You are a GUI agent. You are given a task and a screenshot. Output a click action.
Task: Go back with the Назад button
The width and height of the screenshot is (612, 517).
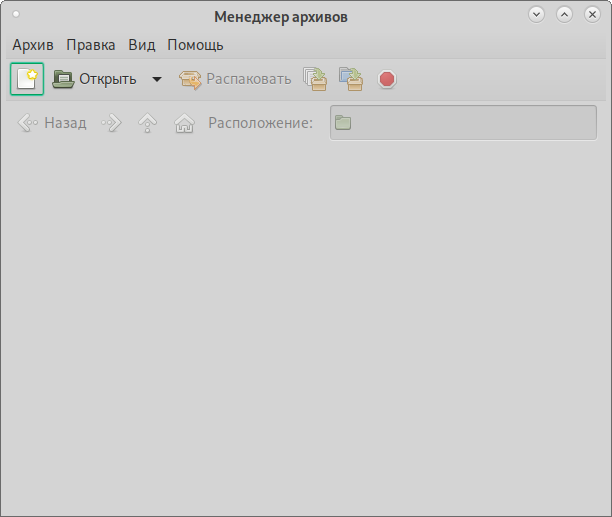[53, 123]
